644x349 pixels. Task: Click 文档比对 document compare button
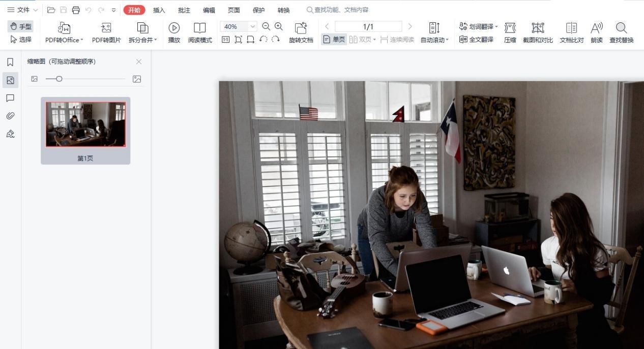coord(572,33)
